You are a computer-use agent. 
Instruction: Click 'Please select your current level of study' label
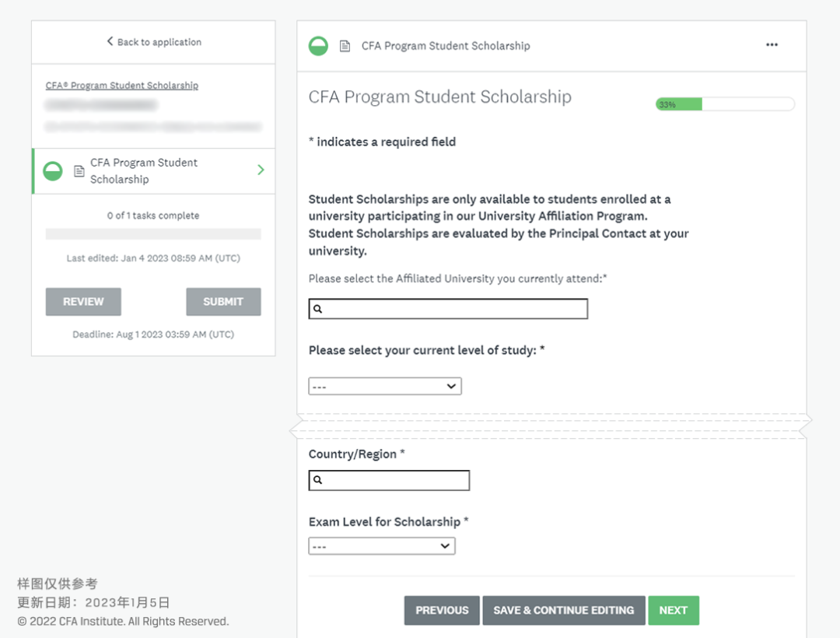coord(426,350)
